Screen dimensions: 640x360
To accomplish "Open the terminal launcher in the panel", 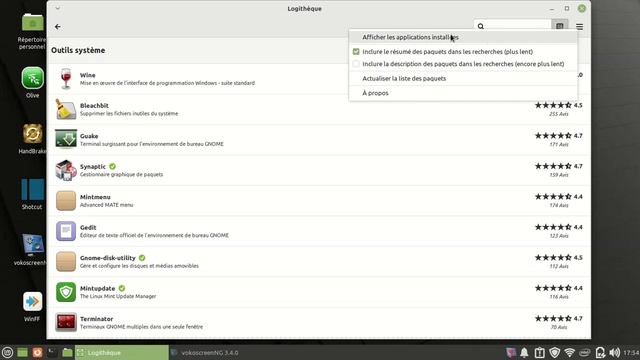I will [x=52, y=352].
